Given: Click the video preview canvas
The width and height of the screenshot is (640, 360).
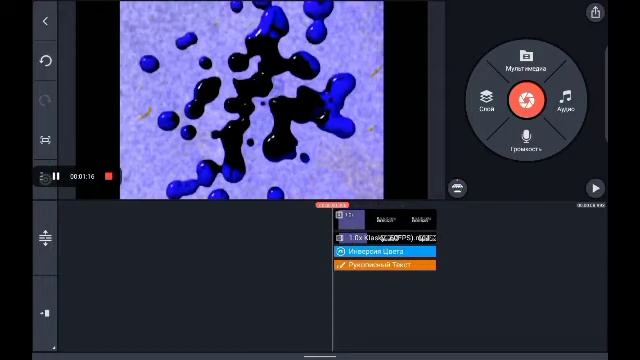Looking at the screenshot, I should tap(252, 100).
